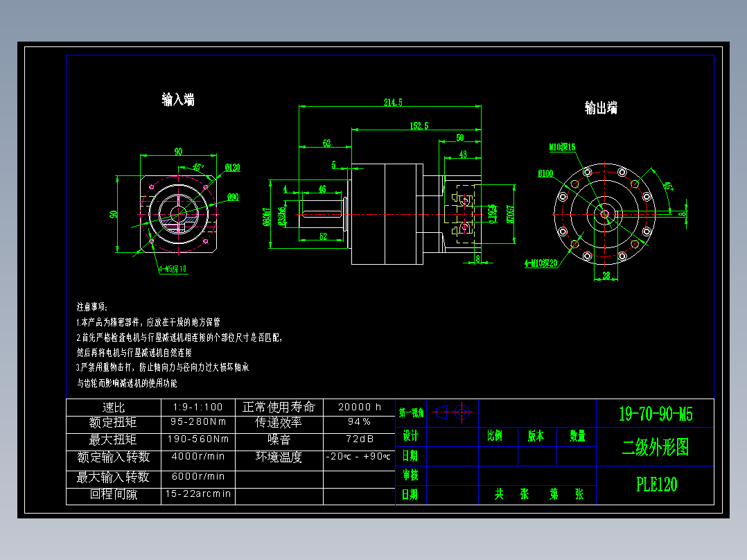Select the first-angle projection symbol
This screenshot has height=560, width=747.
[451, 410]
